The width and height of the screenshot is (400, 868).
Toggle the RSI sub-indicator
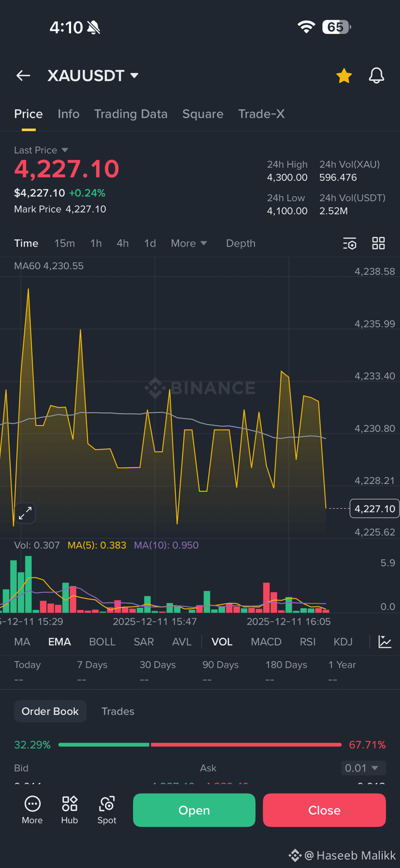pyautogui.click(x=307, y=642)
